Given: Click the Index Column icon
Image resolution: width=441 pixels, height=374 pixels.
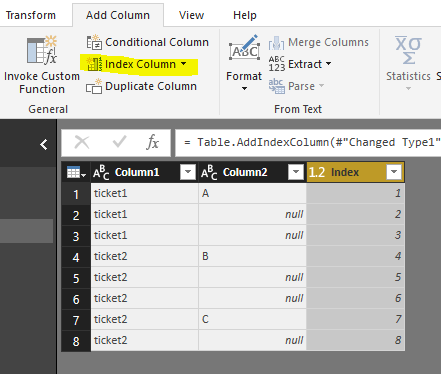Looking at the screenshot, I should [x=94, y=64].
